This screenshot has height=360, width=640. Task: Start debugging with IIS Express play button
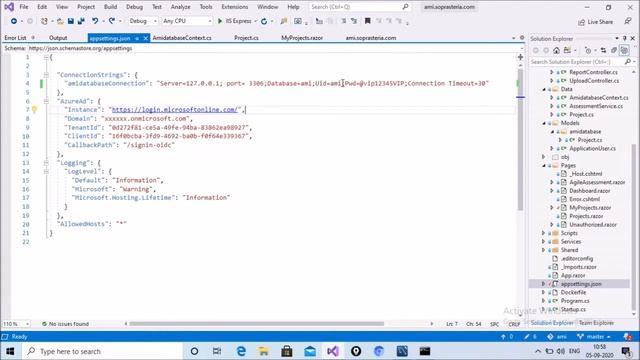click(220, 21)
